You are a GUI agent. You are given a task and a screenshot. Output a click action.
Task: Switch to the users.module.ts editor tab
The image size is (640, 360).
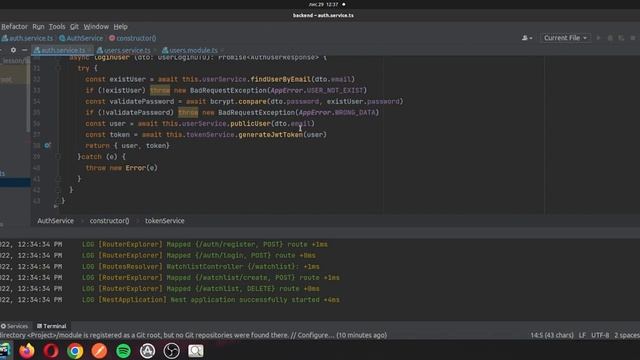point(193,50)
